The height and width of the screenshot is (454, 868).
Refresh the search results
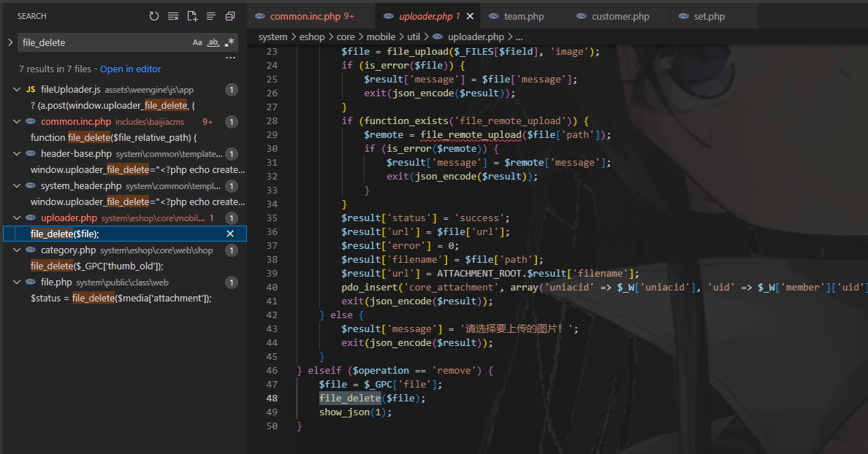pos(153,16)
